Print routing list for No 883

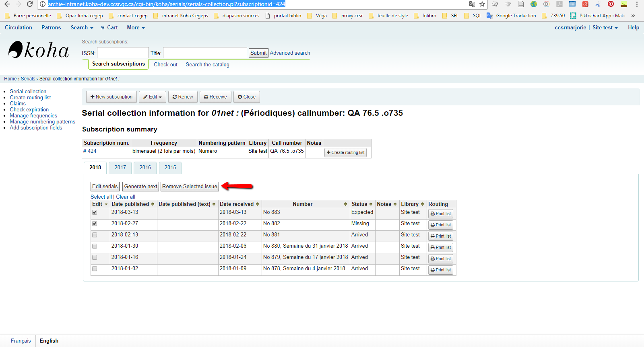click(x=440, y=214)
